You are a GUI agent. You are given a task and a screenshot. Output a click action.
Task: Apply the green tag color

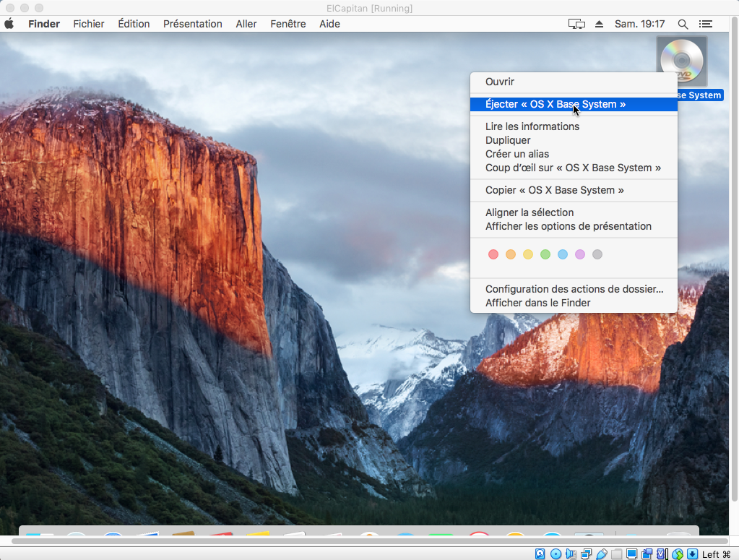[x=545, y=254]
